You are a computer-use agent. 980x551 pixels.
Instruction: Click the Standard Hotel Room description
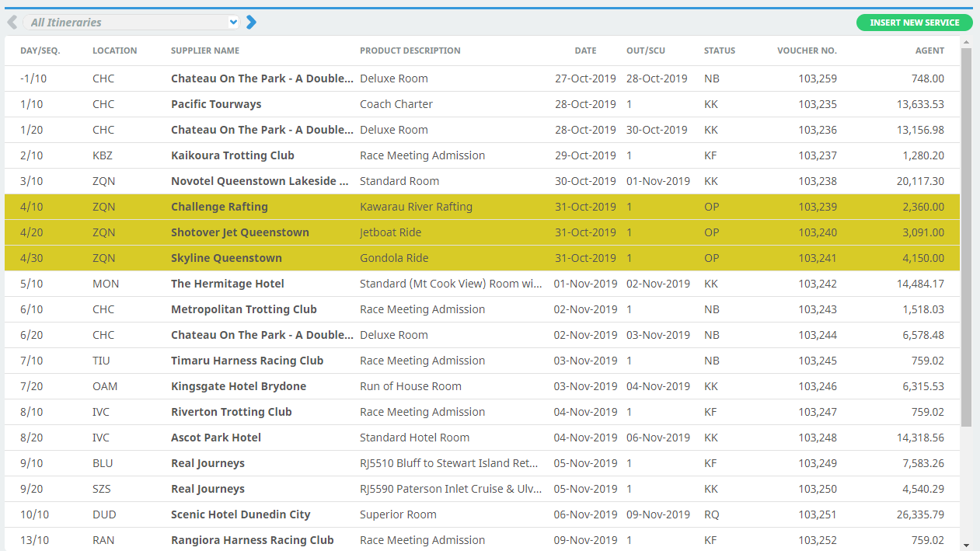point(414,438)
